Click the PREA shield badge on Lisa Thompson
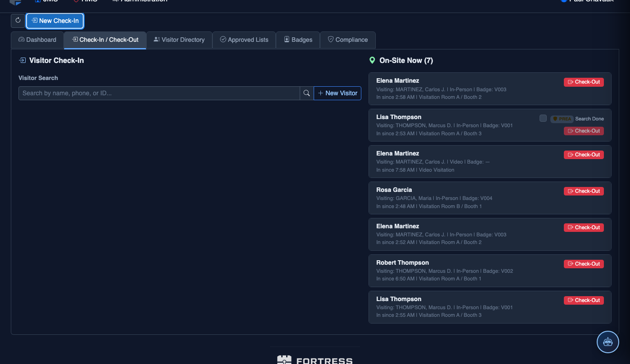 562,119
